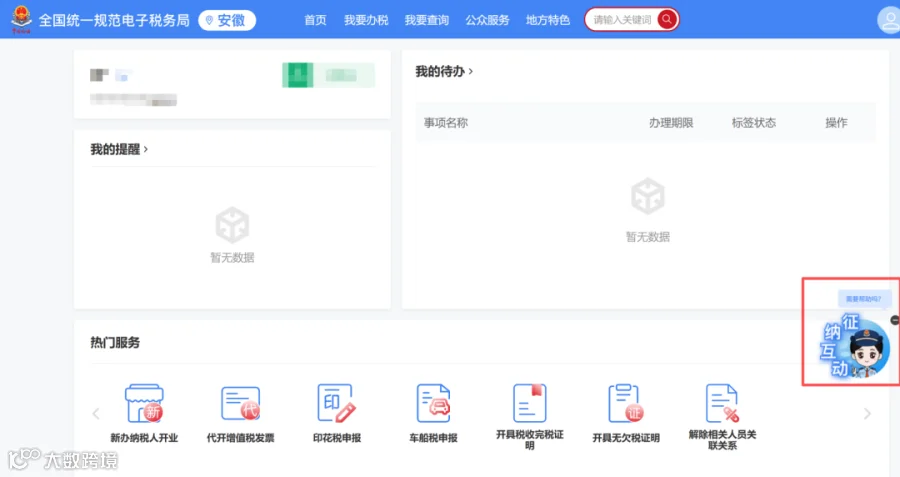Open the 地方特色 menu

point(548,20)
